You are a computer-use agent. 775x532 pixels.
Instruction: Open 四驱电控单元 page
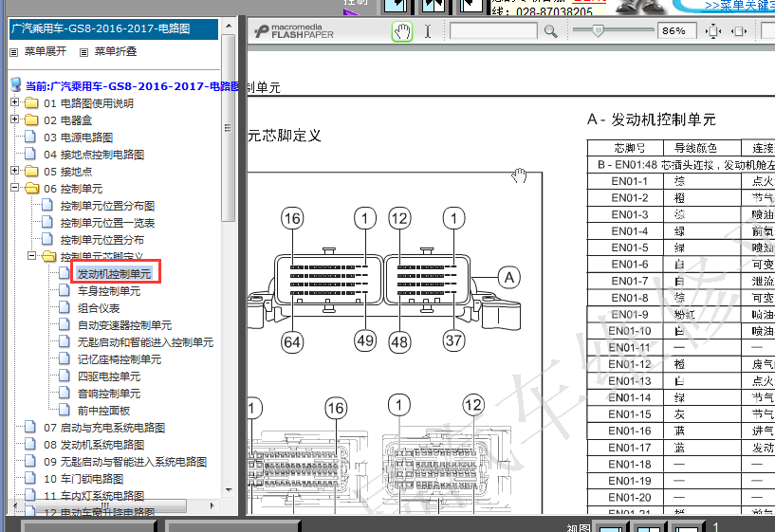pyautogui.click(x=109, y=376)
